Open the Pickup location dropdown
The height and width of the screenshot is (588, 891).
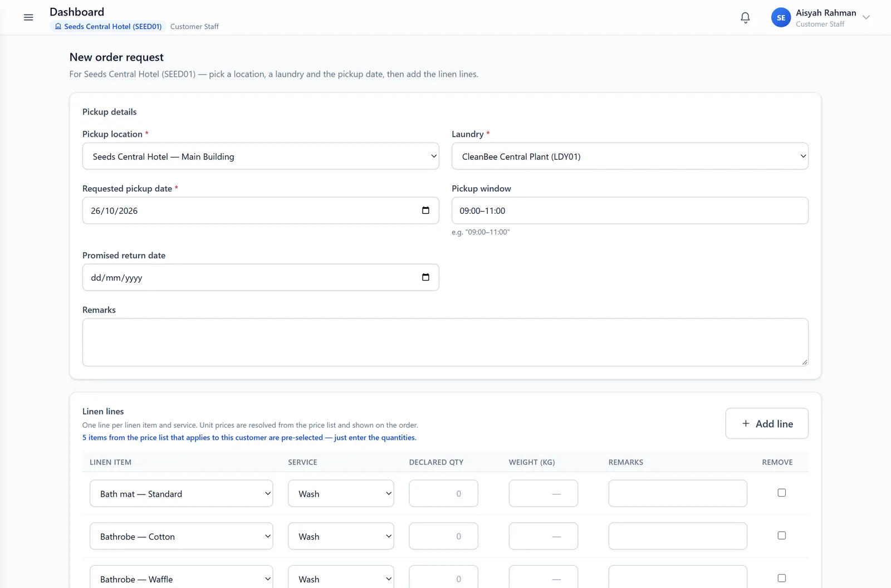[261, 156]
